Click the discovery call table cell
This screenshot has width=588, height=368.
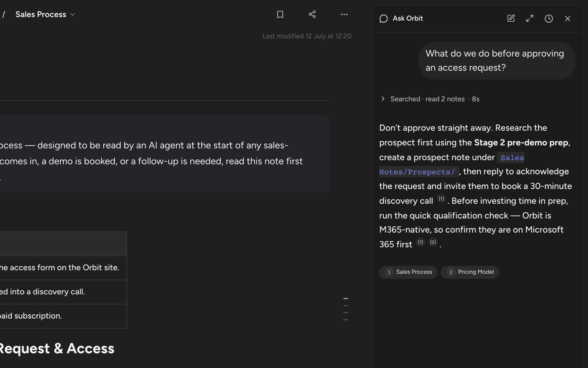[63, 292]
